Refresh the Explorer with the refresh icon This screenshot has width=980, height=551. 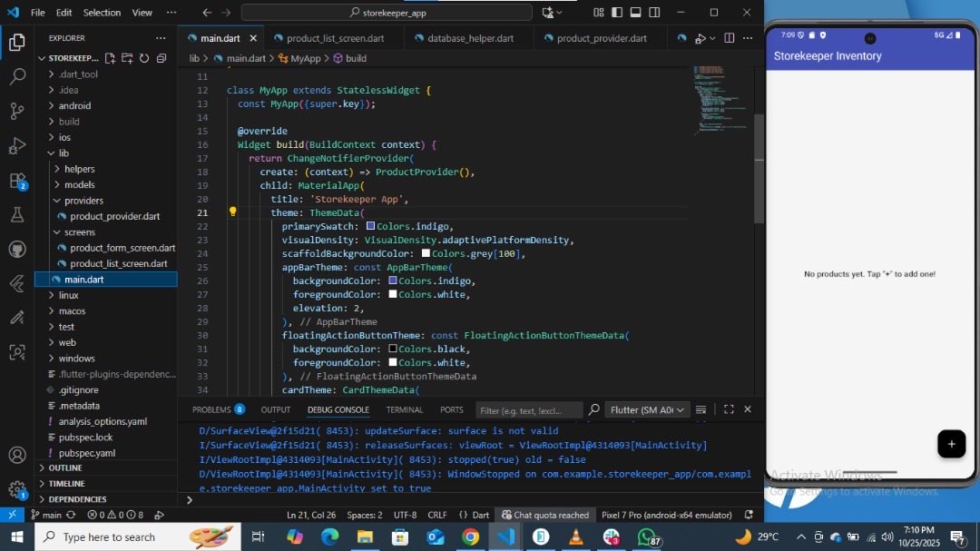[x=143, y=58]
